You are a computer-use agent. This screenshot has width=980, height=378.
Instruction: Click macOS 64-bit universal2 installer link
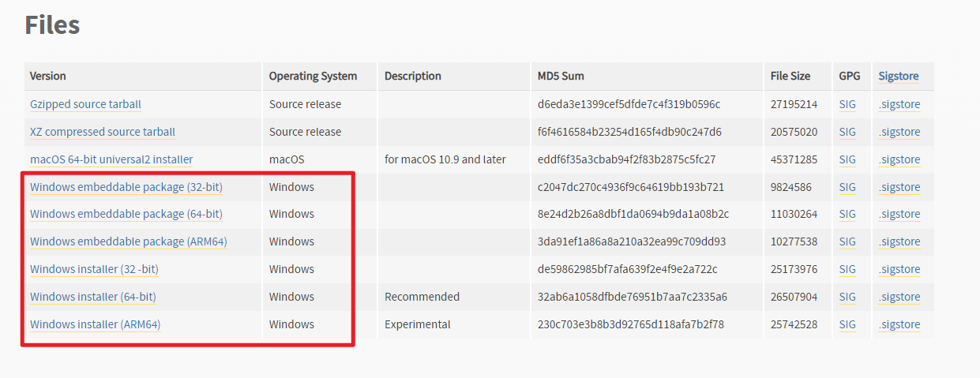111,159
